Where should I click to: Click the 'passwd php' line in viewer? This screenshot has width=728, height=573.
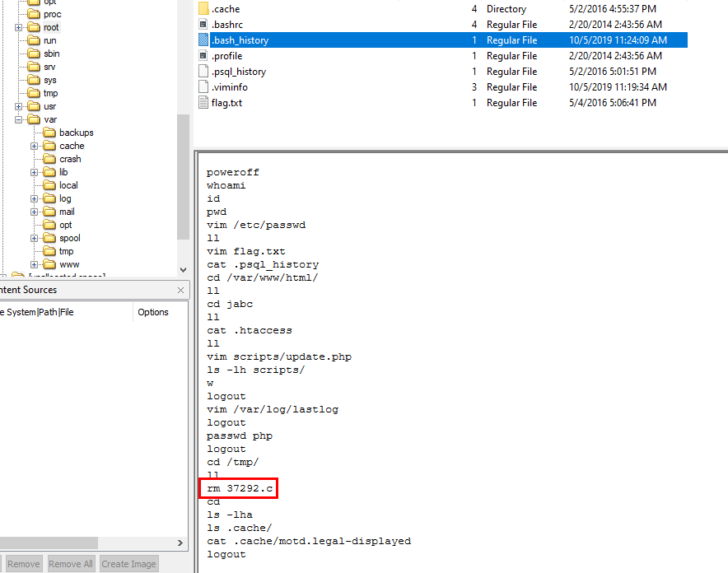[240, 436]
